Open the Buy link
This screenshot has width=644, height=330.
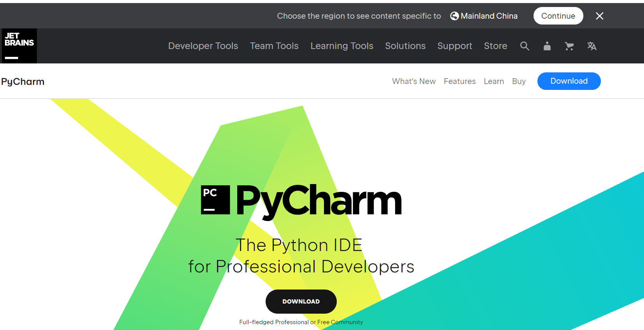[519, 81]
